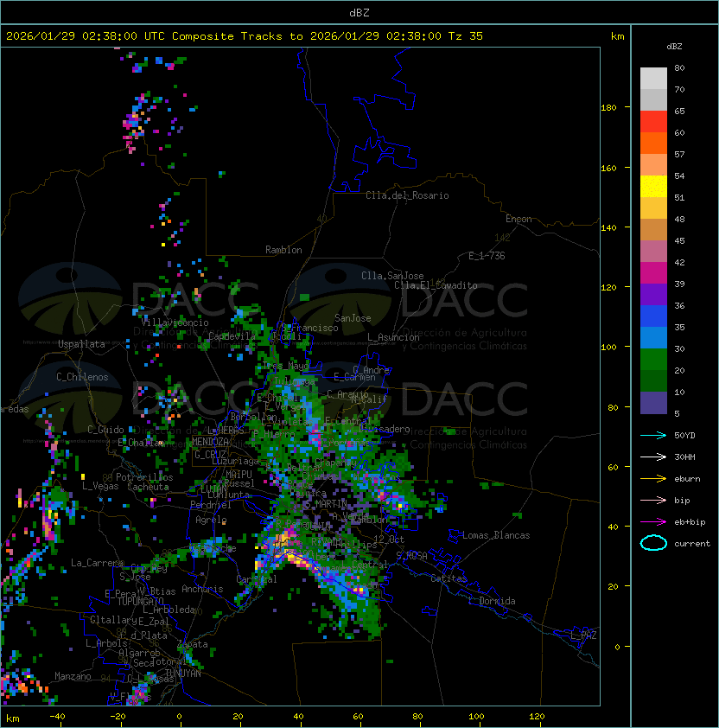The height and width of the screenshot is (728, 719).
Task: Click the 'current' legend label
Action: pos(692,543)
